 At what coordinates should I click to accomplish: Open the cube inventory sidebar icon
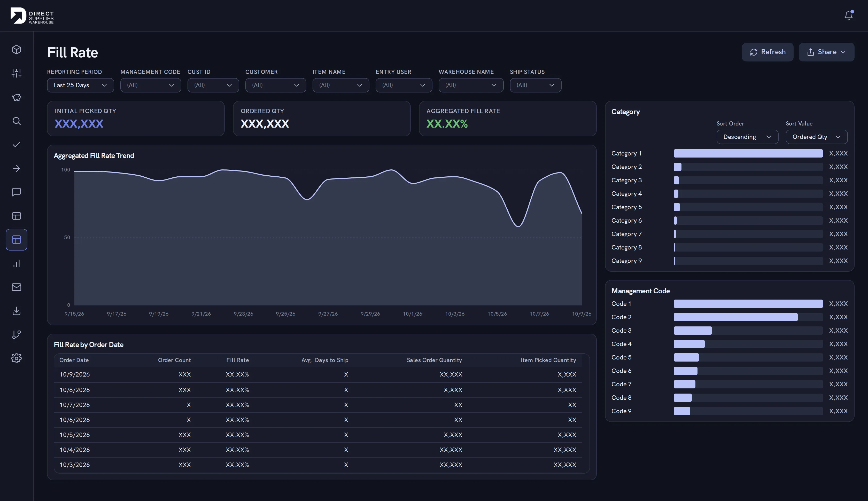coord(17,50)
